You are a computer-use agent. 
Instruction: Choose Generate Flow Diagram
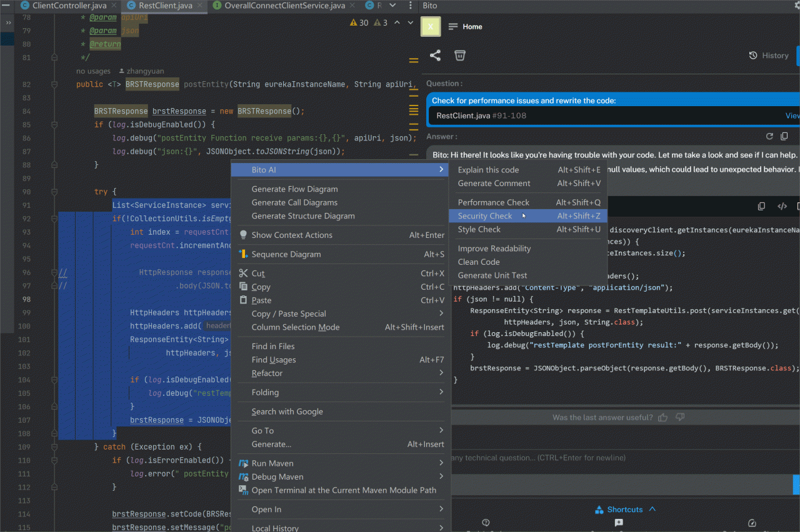(x=341, y=189)
